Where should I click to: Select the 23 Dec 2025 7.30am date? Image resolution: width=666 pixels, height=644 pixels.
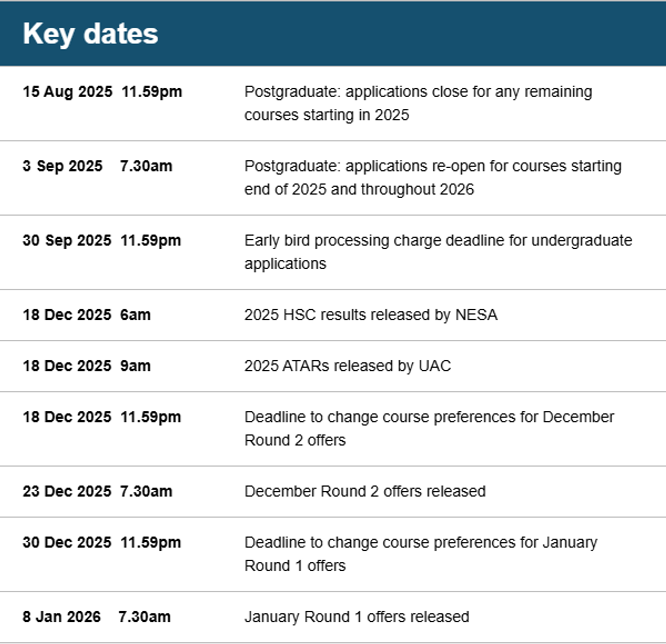pyautogui.click(x=98, y=491)
